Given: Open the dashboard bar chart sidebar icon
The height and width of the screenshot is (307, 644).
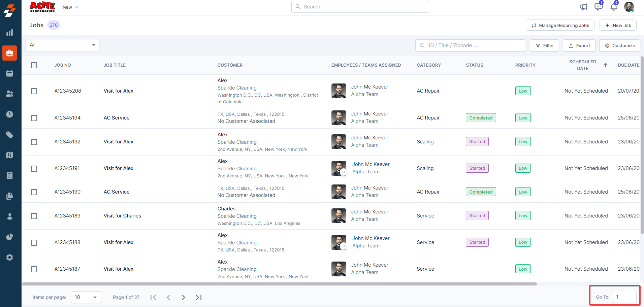Looking at the screenshot, I should tap(10, 33).
